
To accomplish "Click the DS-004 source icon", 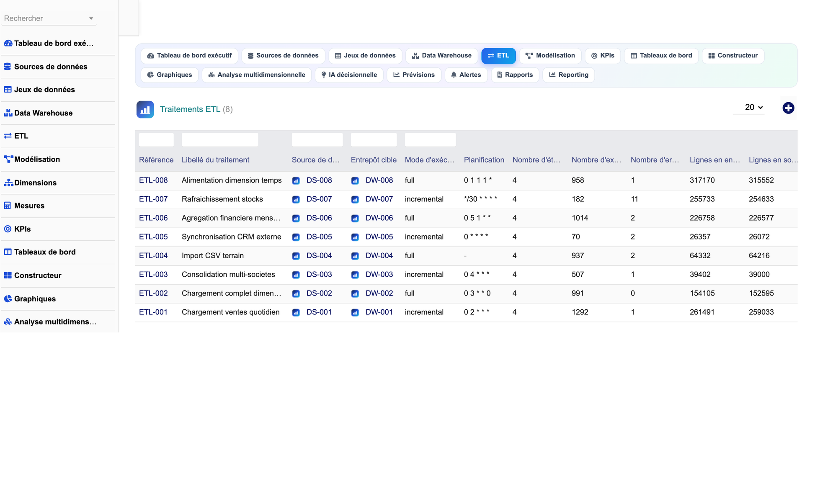I will pyautogui.click(x=296, y=256).
